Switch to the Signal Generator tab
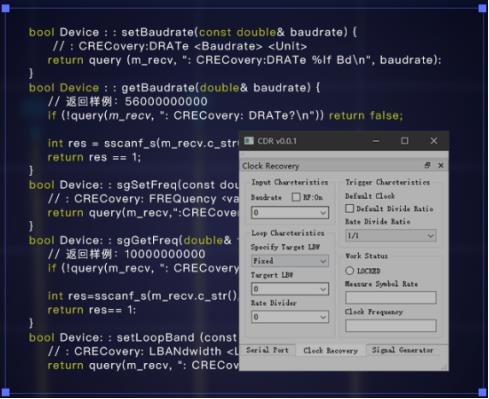This screenshot has height=399, width=489. tap(403, 350)
